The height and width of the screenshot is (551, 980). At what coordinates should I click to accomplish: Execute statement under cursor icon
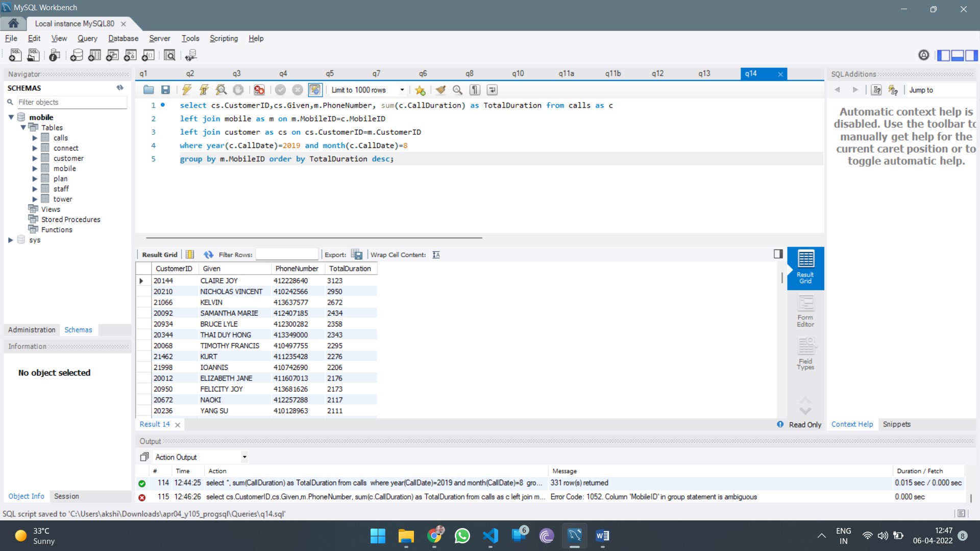(204, 90)
